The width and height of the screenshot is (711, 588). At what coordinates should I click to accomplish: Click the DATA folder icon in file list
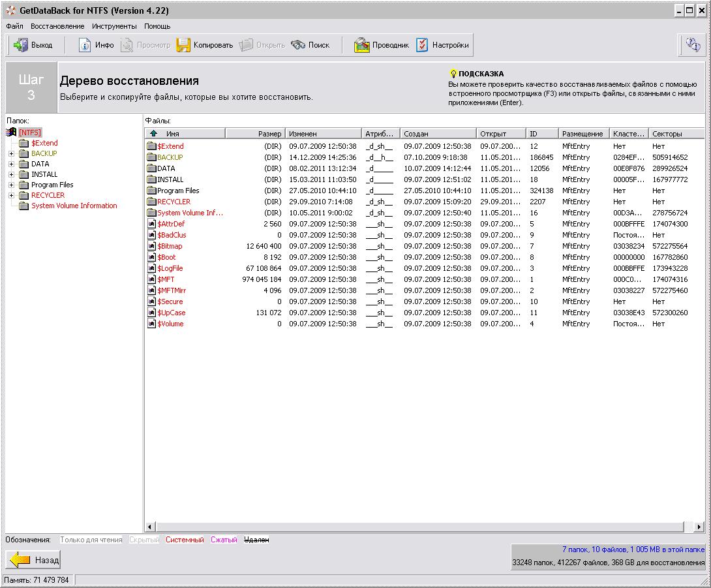click(152, 168)
